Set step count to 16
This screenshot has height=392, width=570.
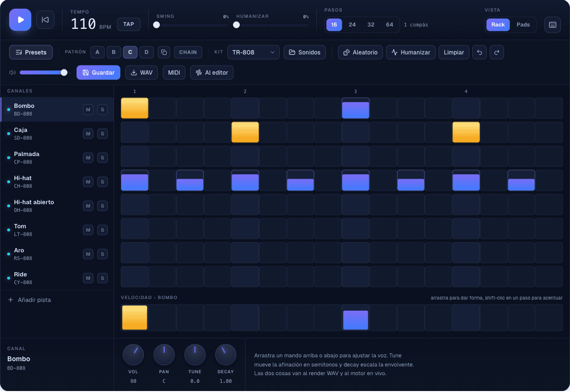334,25
